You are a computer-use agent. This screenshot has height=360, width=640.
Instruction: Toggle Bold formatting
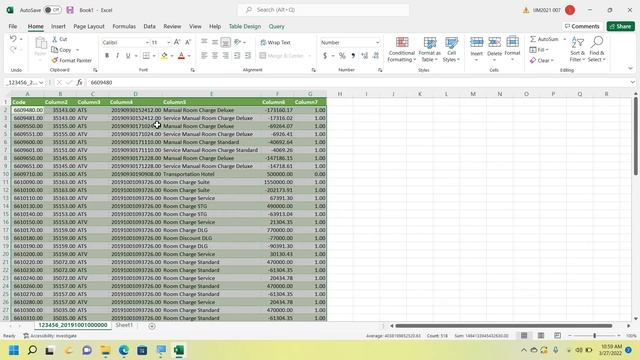click(107, 56)
